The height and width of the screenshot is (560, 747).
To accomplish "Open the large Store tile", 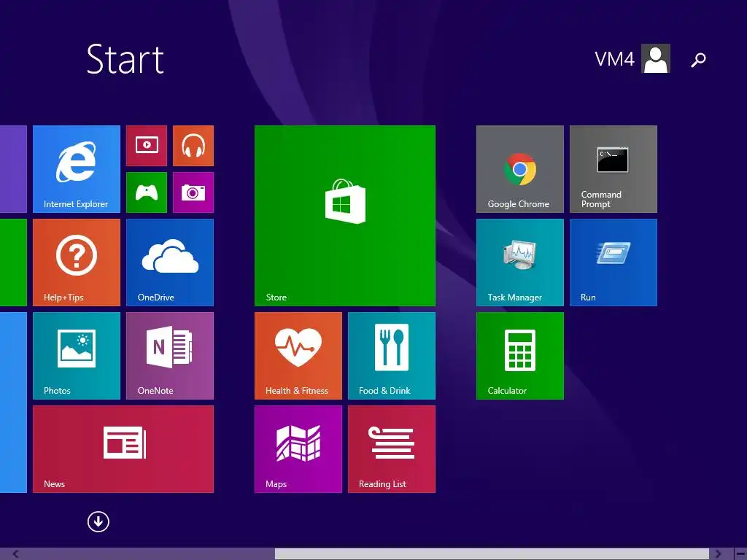I will (345, 216).
